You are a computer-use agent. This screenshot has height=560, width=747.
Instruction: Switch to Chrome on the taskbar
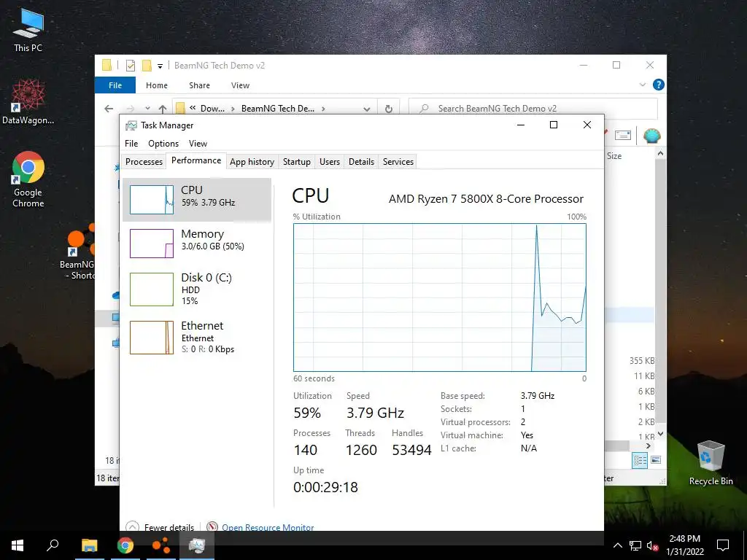point(125,545)
